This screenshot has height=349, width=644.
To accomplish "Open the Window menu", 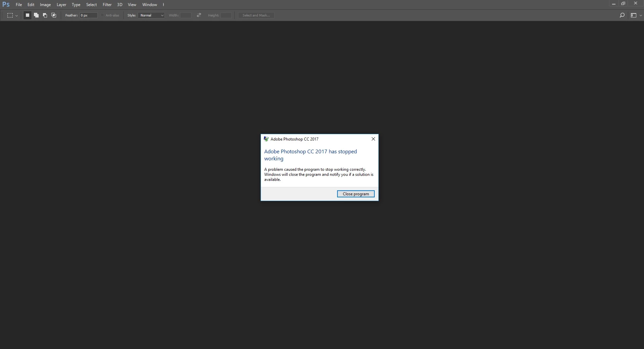I will (149, 5).
